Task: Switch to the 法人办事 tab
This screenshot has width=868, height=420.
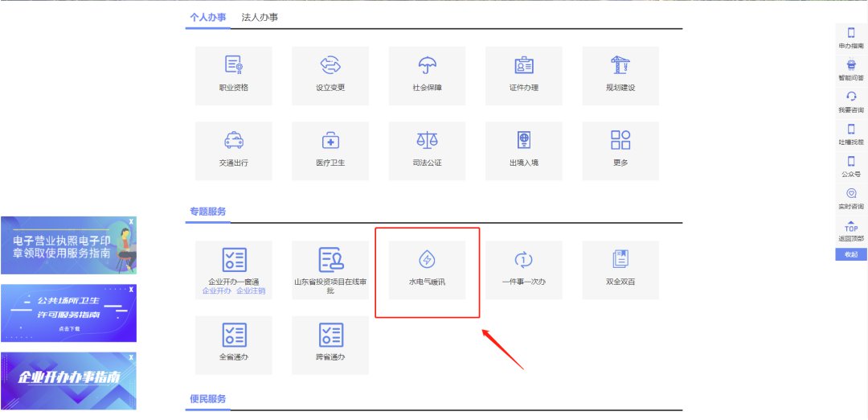Action: click(260, 17)
